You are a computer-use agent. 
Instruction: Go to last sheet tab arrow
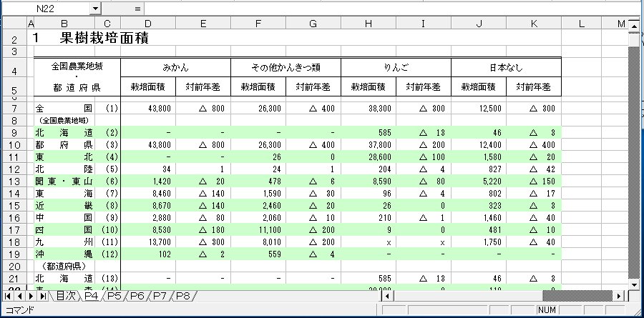point(43,295)
